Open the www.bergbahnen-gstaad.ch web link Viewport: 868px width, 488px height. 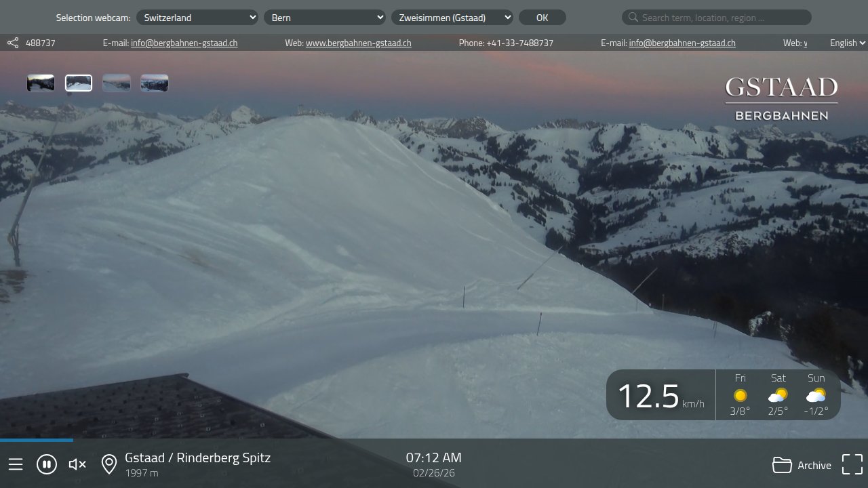click(x=358, y=43)
